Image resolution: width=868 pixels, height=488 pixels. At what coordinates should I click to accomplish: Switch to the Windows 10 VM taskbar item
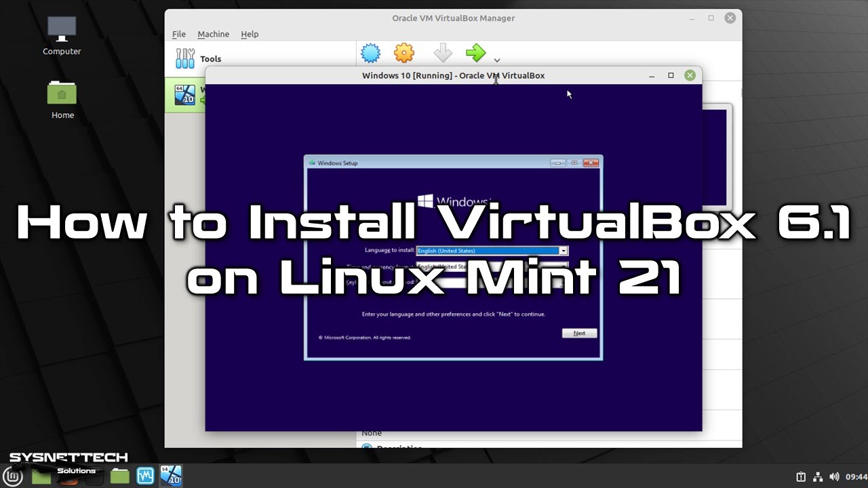pos(170,476)
